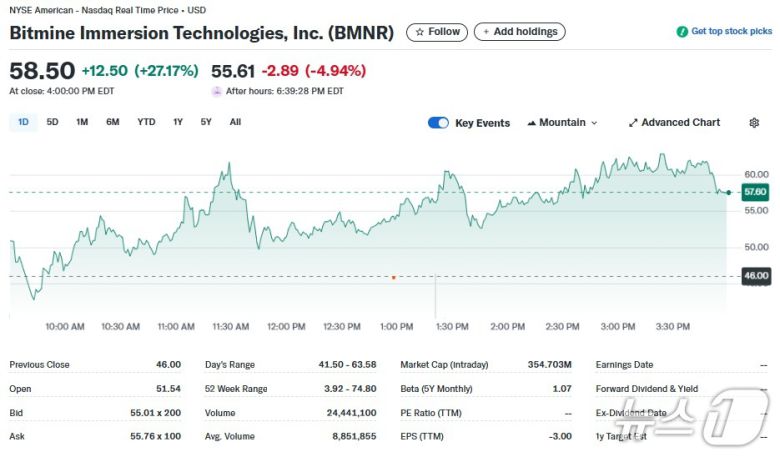Image resolution: width=780 pixels, height=457 pixels.
Task: Select the 1D time range tab
Action: [23, 122]
